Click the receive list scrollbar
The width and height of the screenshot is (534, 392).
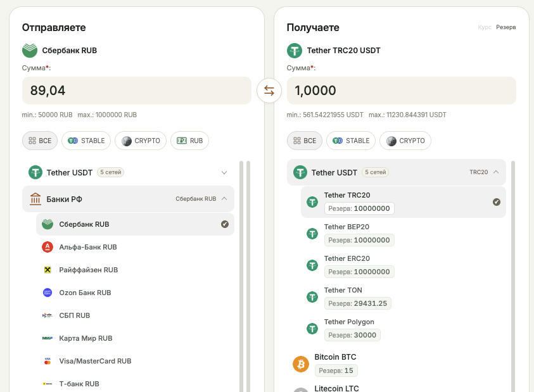tap(513, 276)
